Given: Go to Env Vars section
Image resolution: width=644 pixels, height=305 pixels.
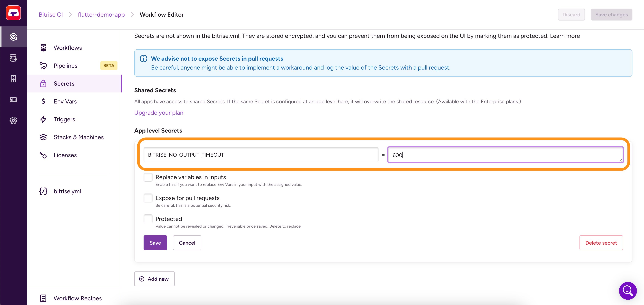Looking at the screenshot, I should 65,101.
